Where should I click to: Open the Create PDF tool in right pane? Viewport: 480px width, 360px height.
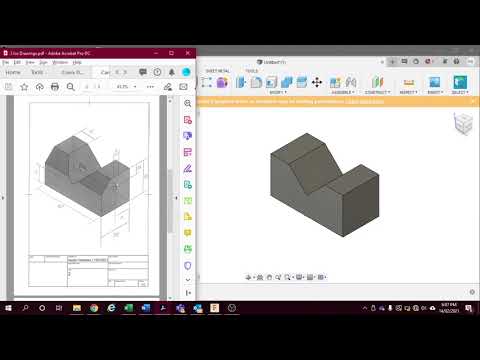pyautogui.click(x=188, y=120)
